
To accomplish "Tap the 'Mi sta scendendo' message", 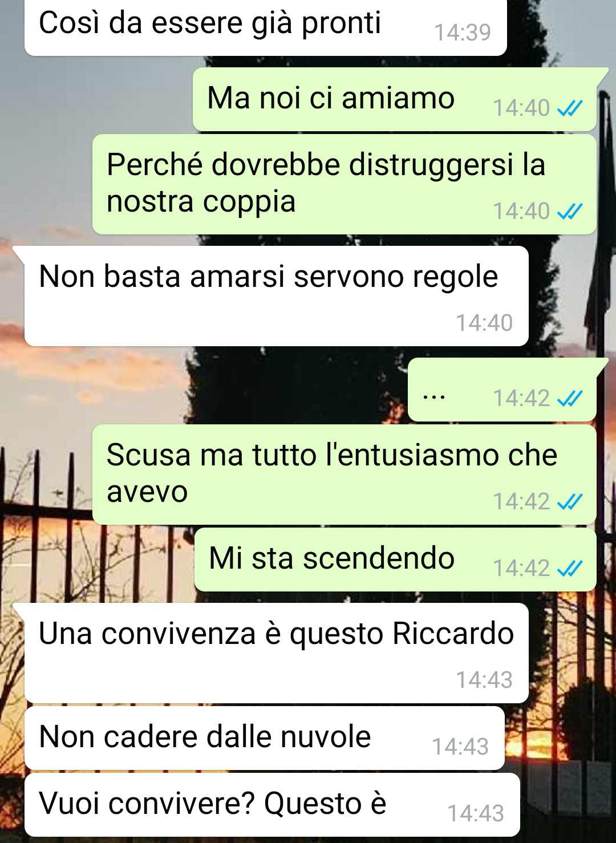I will tap(395, 560).
